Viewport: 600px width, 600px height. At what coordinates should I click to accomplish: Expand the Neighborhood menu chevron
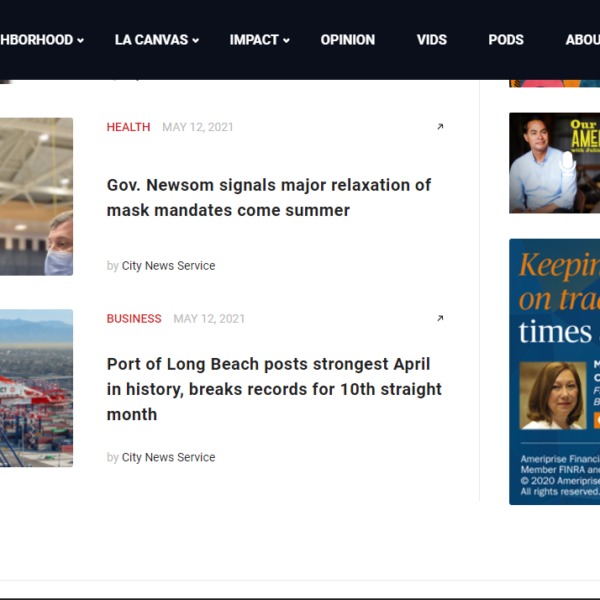pyautogui.click(x=80, y=41)
